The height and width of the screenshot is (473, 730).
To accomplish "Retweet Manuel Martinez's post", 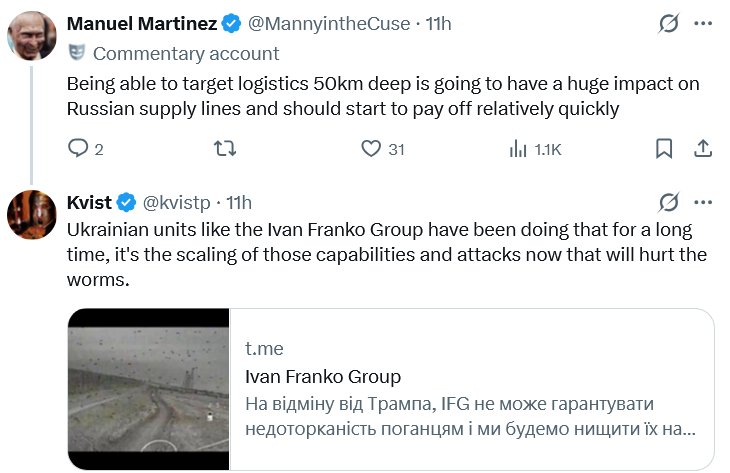I will coord(226,149).
